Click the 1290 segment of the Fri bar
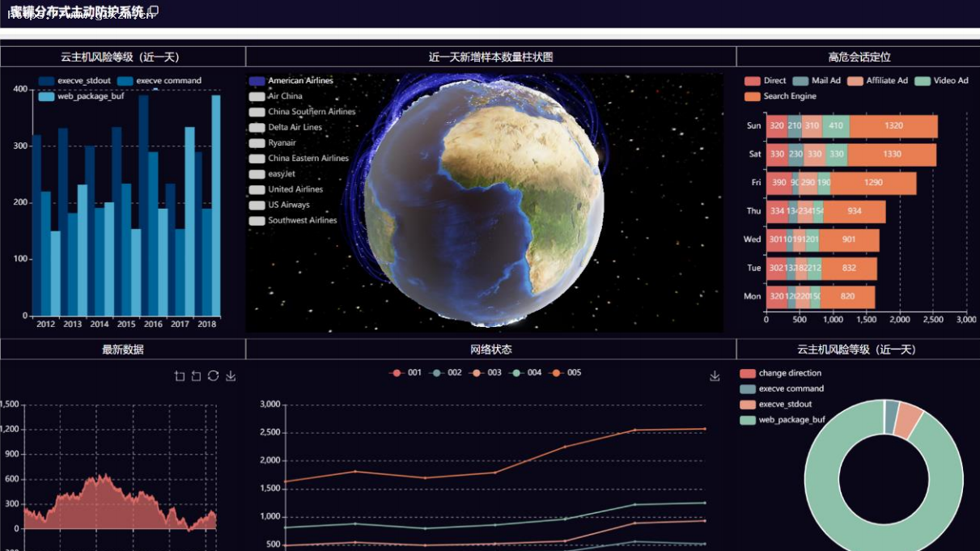This screenshot has height=551, width=980. coord(874,183)
